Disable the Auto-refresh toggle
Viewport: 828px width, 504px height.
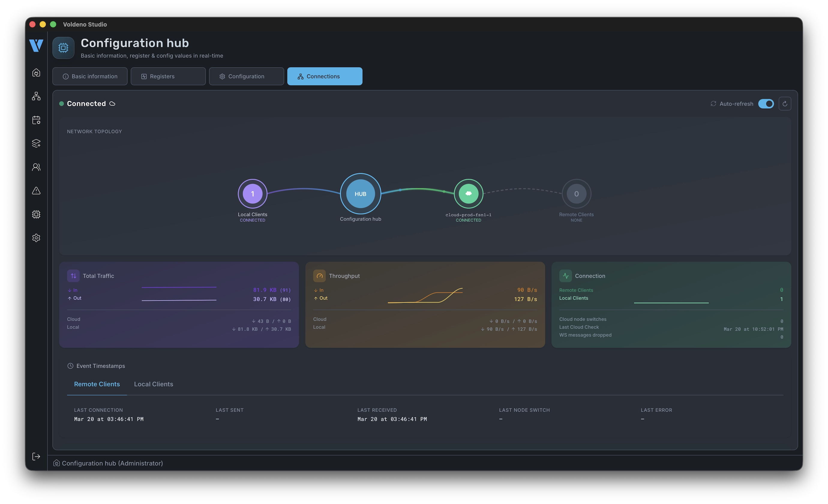coord(766,104)
